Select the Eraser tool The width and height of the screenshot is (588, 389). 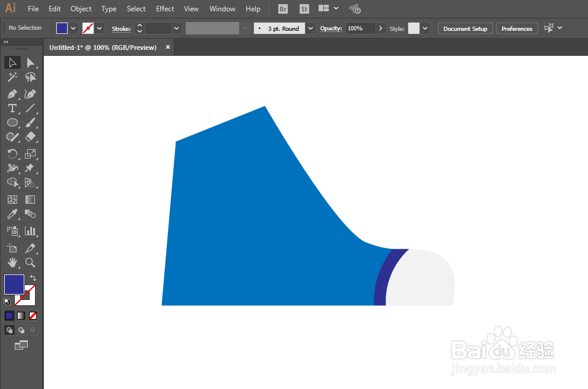point(30,137)
